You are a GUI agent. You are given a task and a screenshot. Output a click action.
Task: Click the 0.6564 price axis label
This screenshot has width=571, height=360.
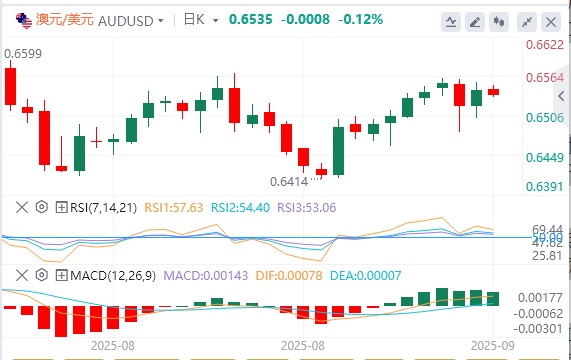pos(545,78)
